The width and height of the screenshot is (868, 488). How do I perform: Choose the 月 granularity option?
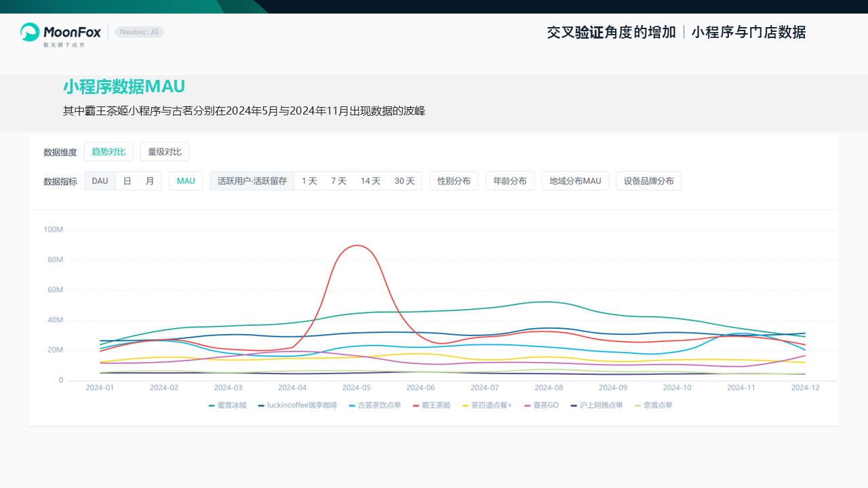click(149, 181)
